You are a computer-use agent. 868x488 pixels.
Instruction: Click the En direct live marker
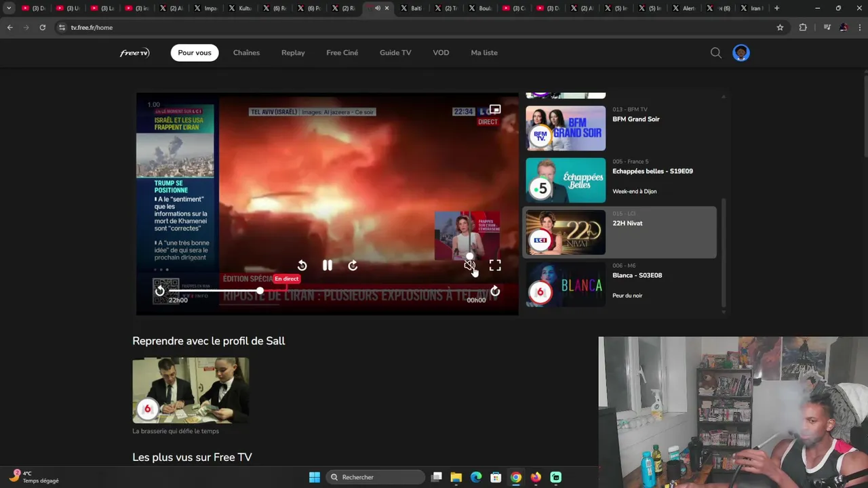pos(286,279)
